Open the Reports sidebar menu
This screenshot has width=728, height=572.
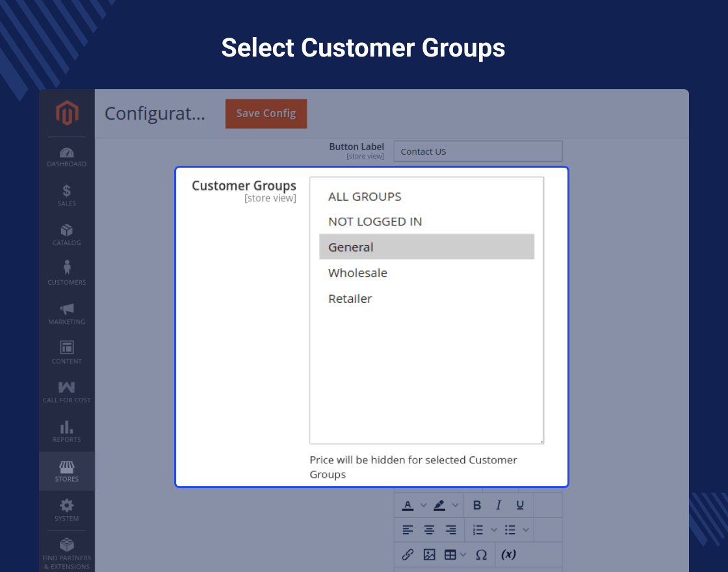(67, 432)
